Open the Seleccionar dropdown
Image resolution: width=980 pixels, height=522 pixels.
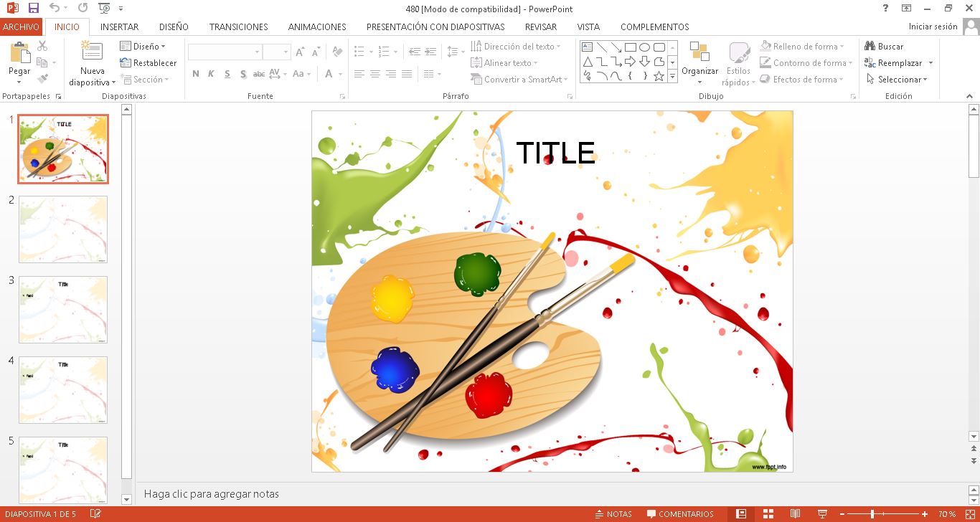tap(897, 80)
